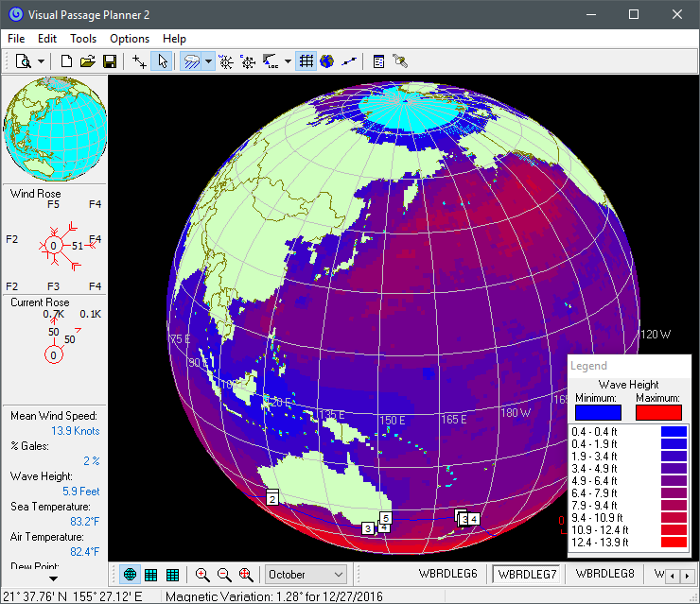700x604 pixels.
Task: Open the Tools menu
Action: 83,39
